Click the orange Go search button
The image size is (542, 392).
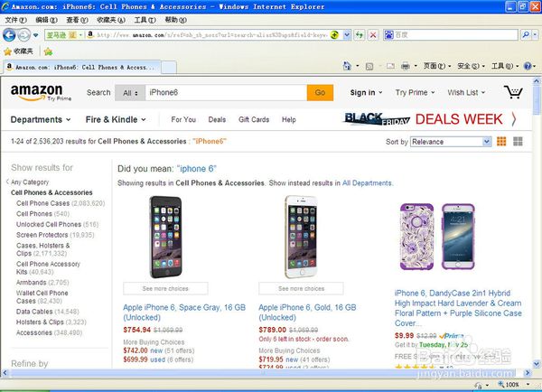tap(320, 93)
